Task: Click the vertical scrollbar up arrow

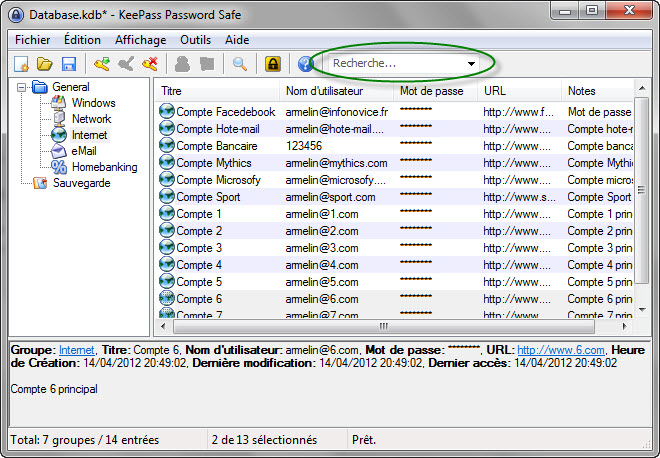Action: tap(641, 88)
